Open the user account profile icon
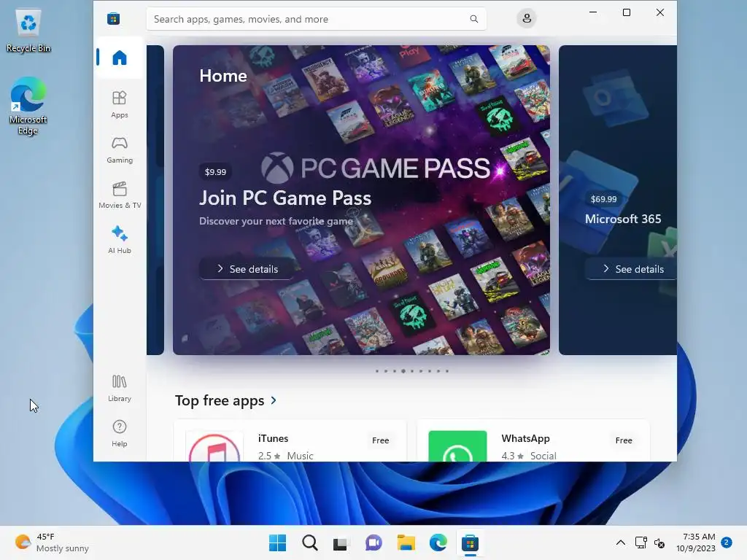The width and height of the screenshot is (747, 560). click(x=527, y=18)
